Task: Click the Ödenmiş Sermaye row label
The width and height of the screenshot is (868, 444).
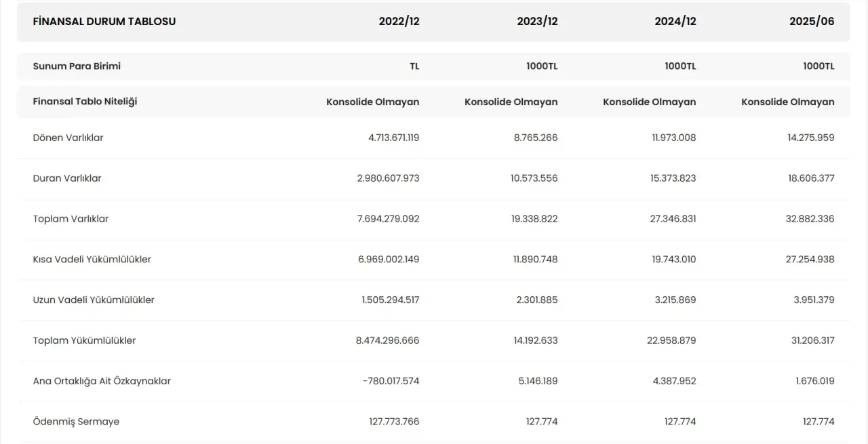Action: 76,422
